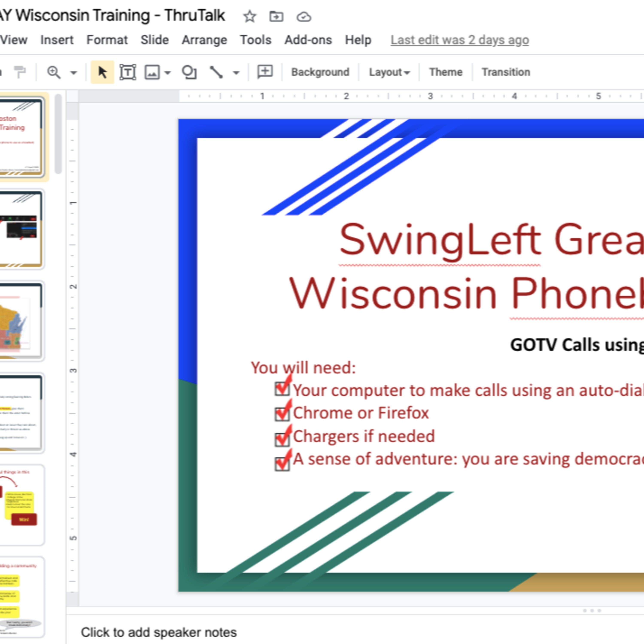
Task: Click the Add comment icon
Action: point(265,72)
